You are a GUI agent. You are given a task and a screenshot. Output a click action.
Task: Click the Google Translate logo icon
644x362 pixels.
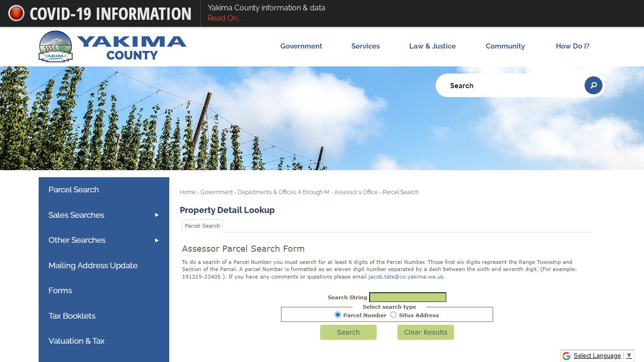[566, 356]
